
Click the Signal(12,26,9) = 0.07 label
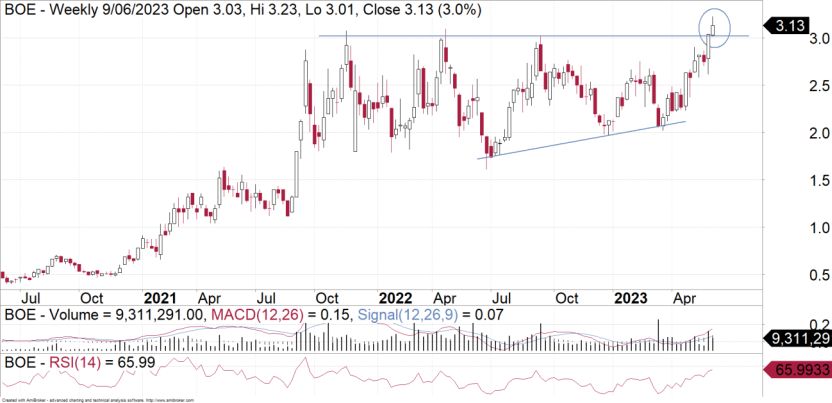click(431, 316)
